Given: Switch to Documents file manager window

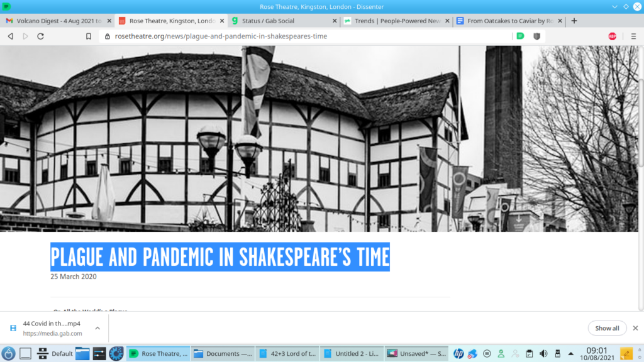Looking at the screenshot, I should tap(223, 353).
